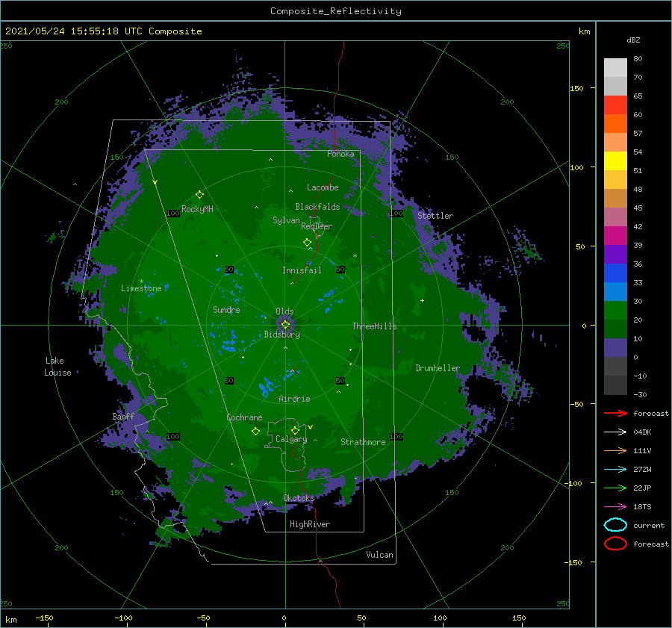Click the 150 tick on right axis

[x=576, y=88]
